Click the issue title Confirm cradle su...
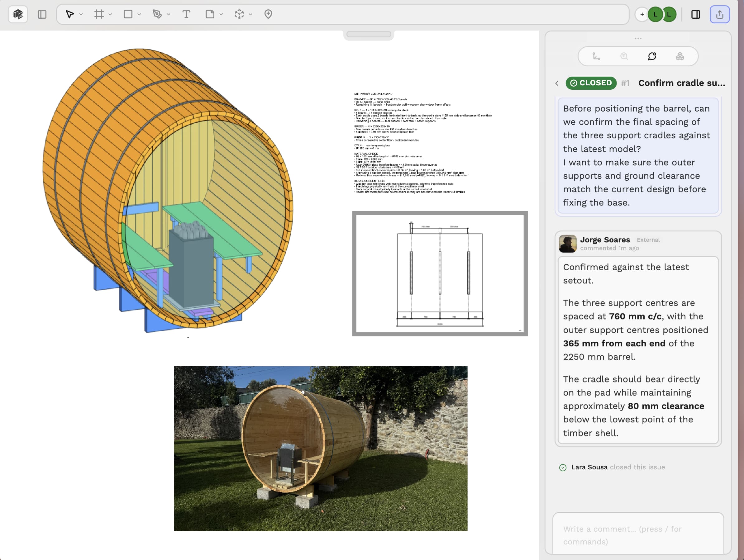Viewport: 744px width, 560px height. [x=681, y=83]
